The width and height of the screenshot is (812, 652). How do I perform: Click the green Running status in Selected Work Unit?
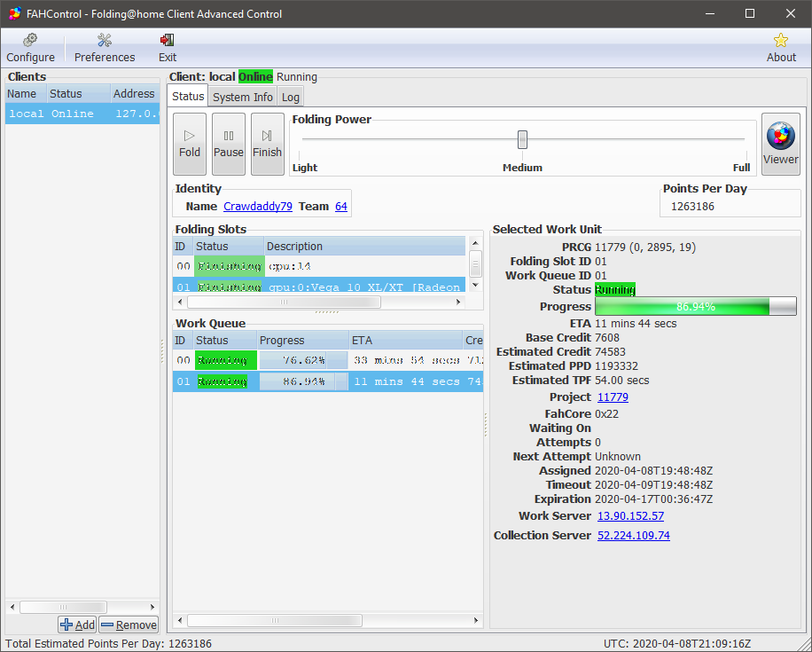pos(615,290)
